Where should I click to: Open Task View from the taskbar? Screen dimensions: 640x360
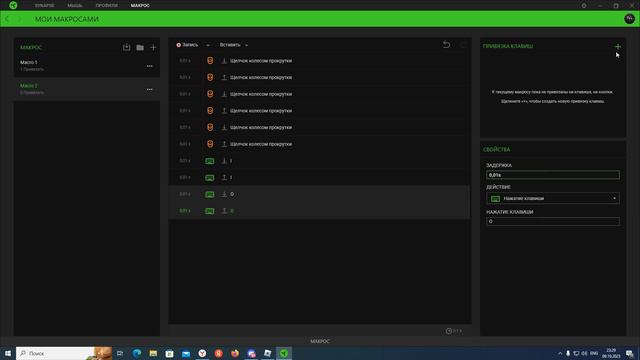pos(120,353)
